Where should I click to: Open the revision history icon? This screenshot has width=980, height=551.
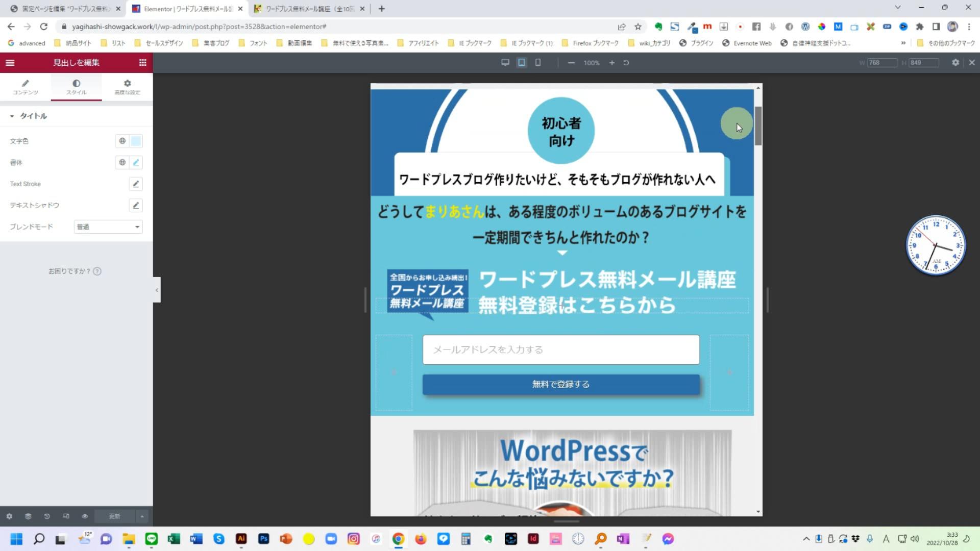[47, 516]
